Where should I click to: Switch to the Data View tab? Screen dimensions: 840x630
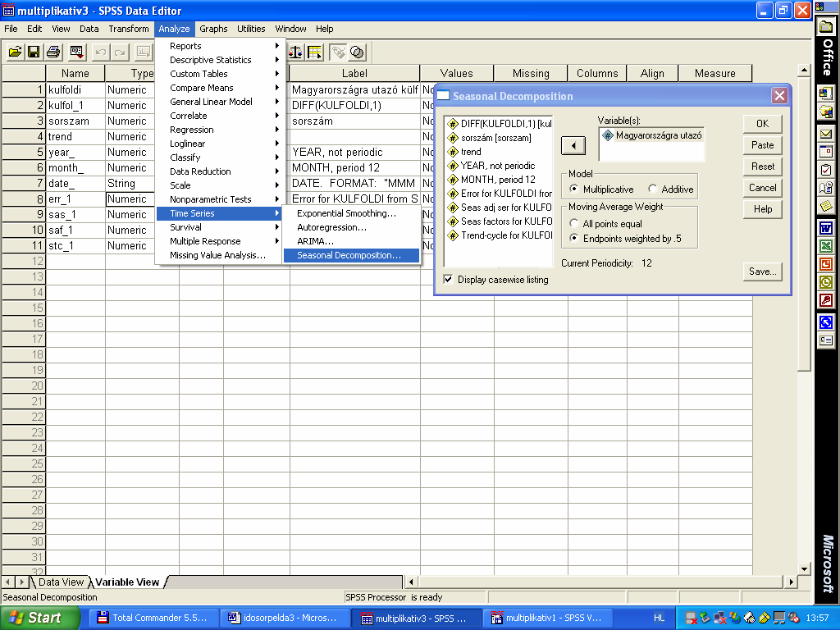(61, 582)
